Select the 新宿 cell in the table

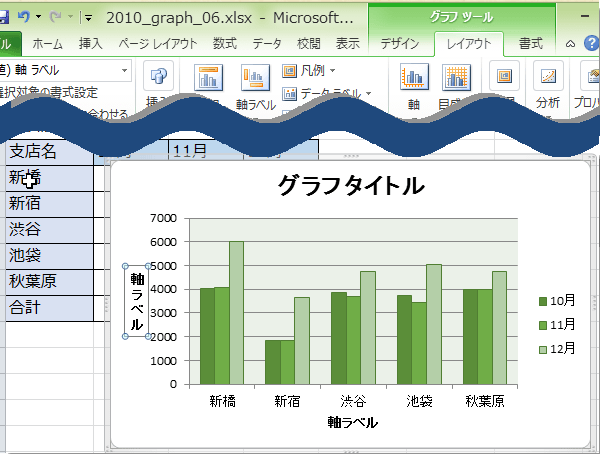(x=49, y=204)
